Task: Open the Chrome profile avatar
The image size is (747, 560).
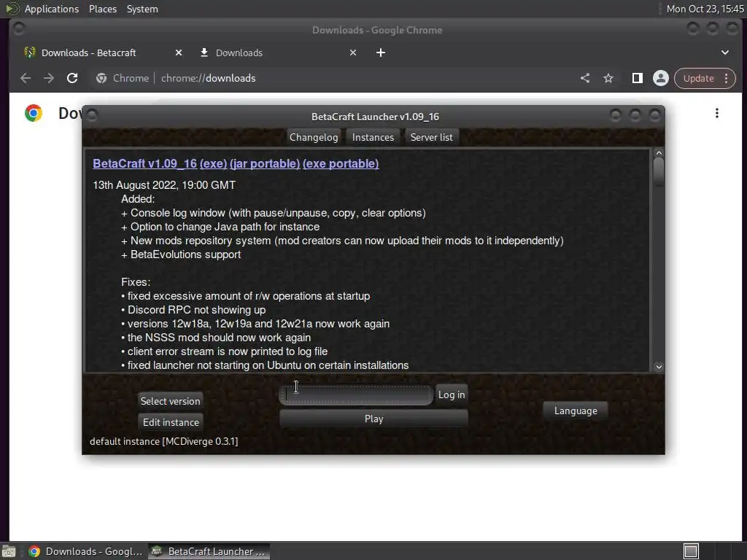Action: [661, 78]
